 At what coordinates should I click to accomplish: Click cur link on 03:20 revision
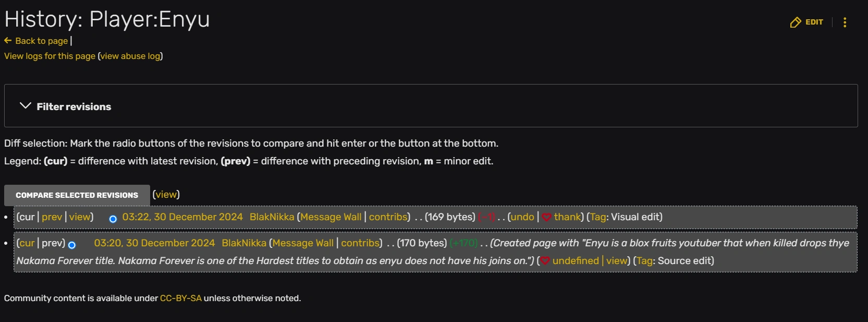tap(27, 243)
